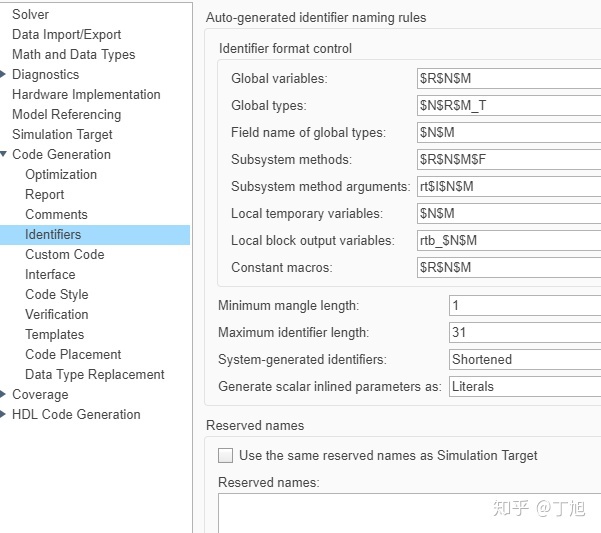Click the Reserved names text area
Viewport: 601px width, 533px height.
tap(410, 512)
